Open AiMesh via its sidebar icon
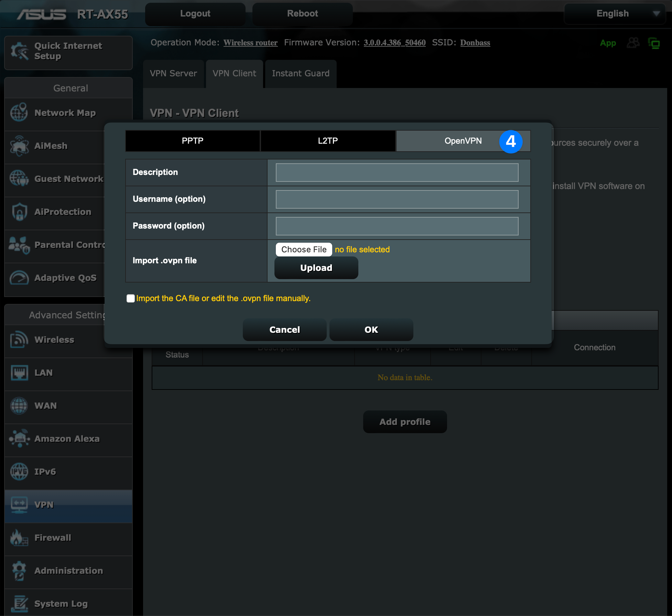 click(x=19, y=146)
